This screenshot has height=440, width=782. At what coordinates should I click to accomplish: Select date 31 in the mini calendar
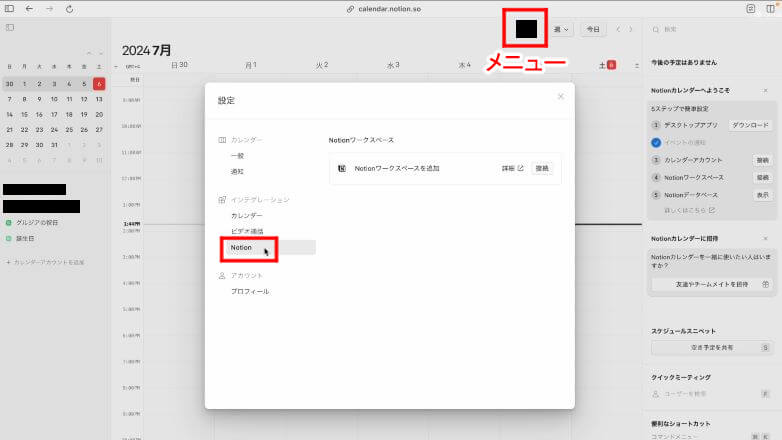pos(54,145)
